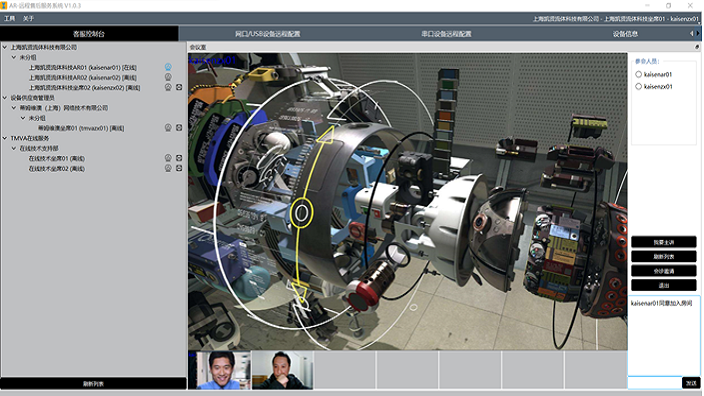Collapse the 在线技术支持部 tree node
The height and width of the screenshot is (396, 704).
coord(14,148)
